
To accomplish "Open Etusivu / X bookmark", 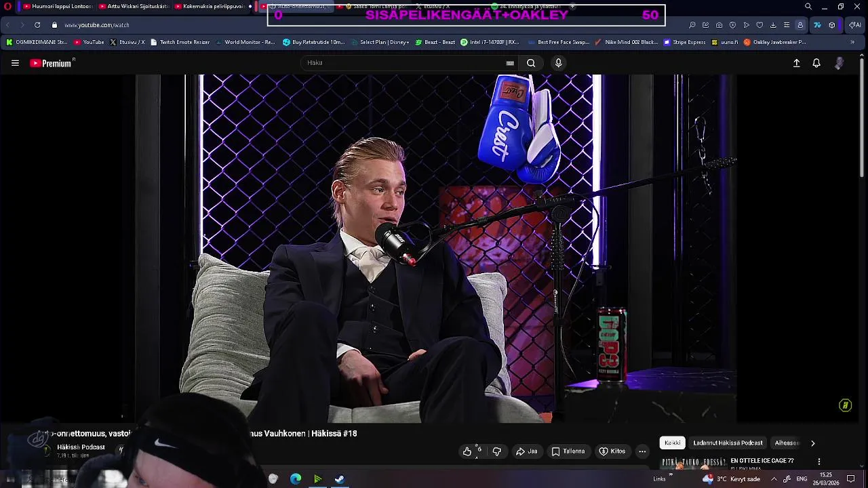I will 127,42.
